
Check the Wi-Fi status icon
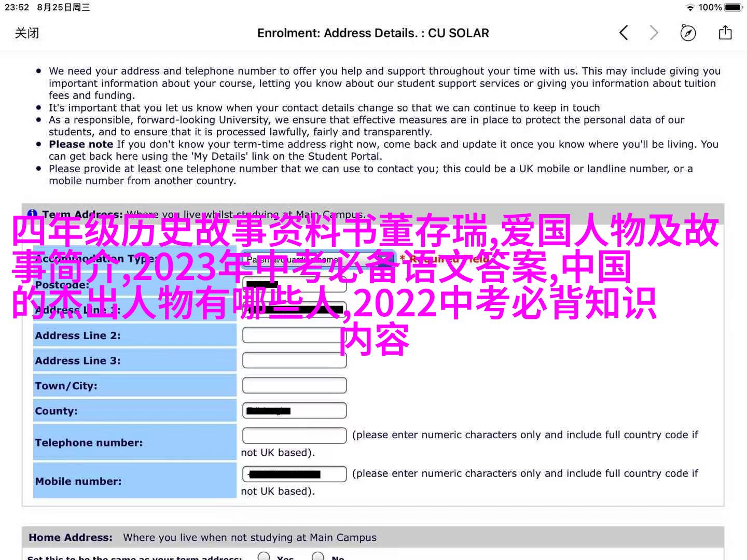pos(690,7)
